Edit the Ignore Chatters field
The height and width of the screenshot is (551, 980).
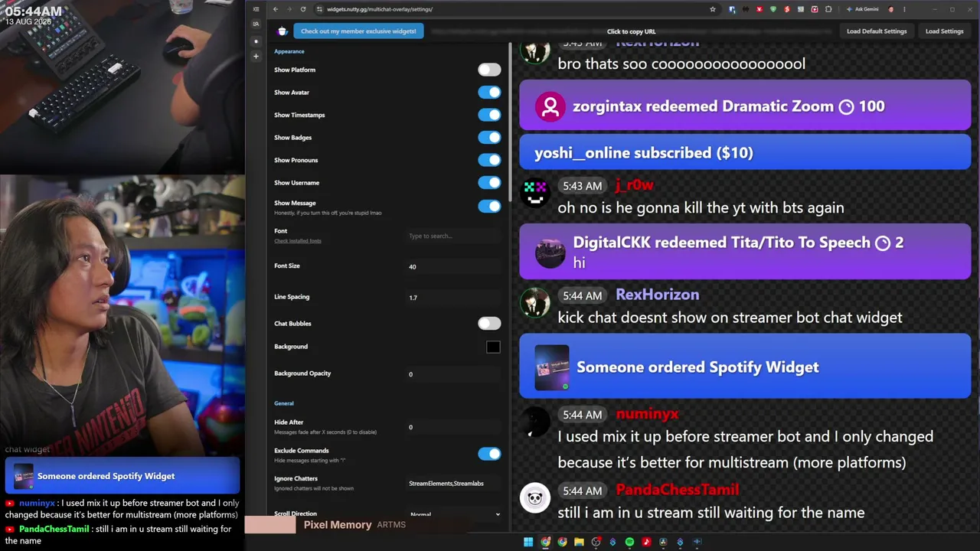[455, 484]
